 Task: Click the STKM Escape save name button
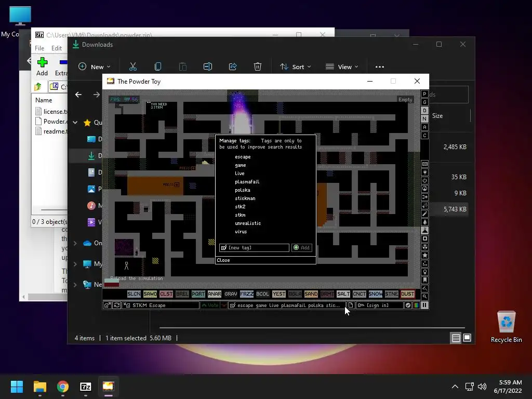[x=161, y=305]
